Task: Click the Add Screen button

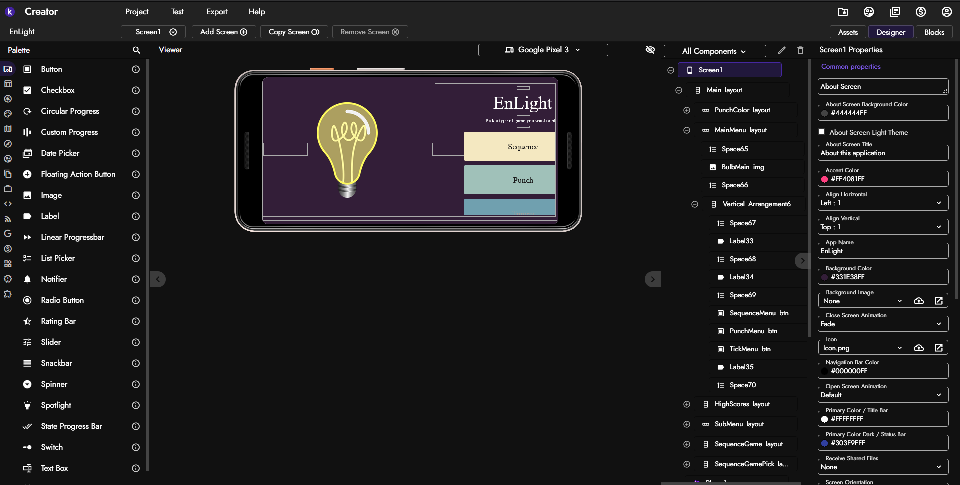Action: tap(224, 32)
